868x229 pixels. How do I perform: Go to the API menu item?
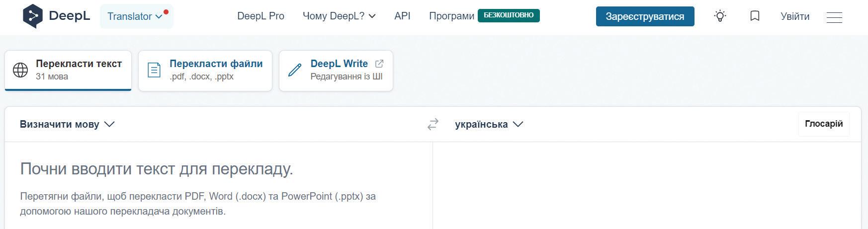402,16
